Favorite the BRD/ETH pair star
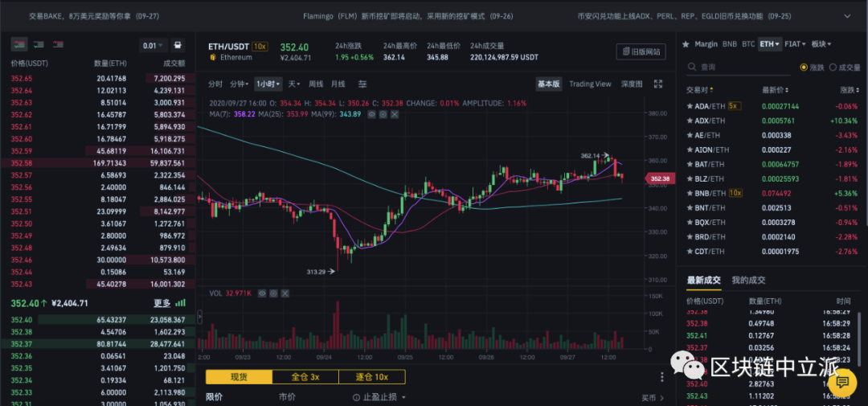The image size is (868, 406). 690,237
